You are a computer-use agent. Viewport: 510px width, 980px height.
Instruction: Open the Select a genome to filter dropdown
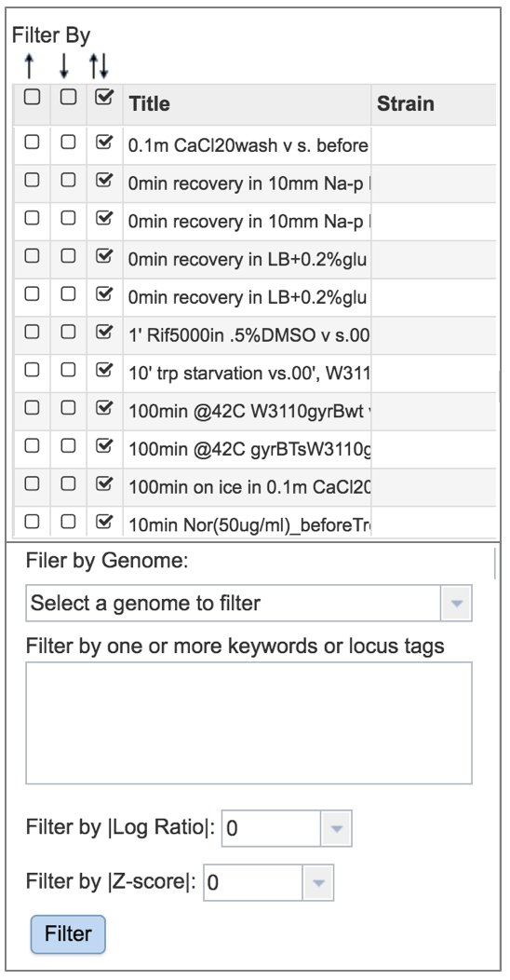[248, 603]
